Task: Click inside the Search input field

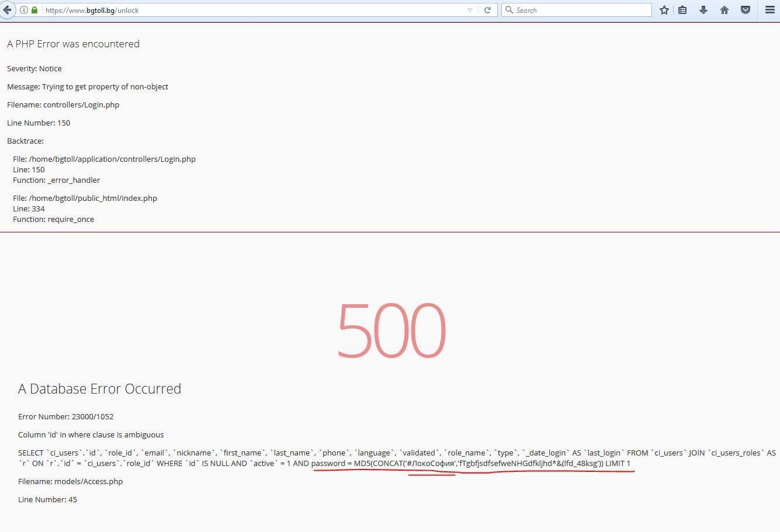Action: pos(578,10)
